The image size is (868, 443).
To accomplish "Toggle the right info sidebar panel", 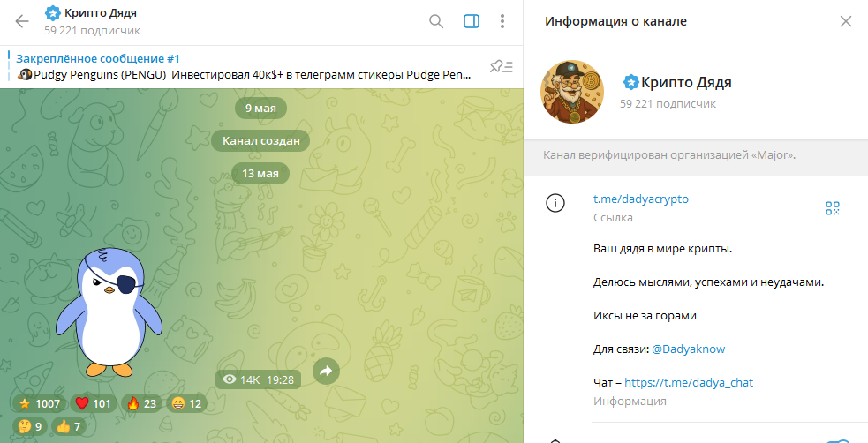I will (472, 21).
